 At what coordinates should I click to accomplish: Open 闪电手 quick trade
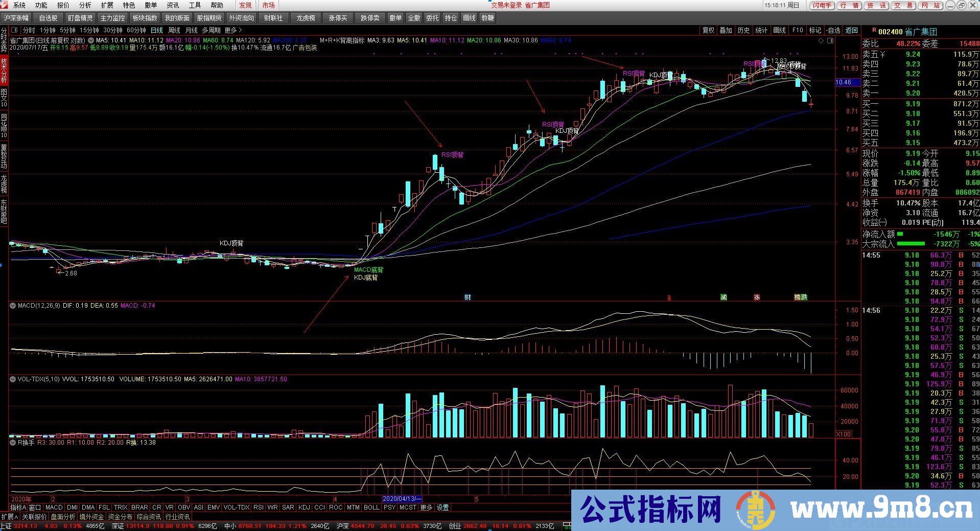click(821, 6)
